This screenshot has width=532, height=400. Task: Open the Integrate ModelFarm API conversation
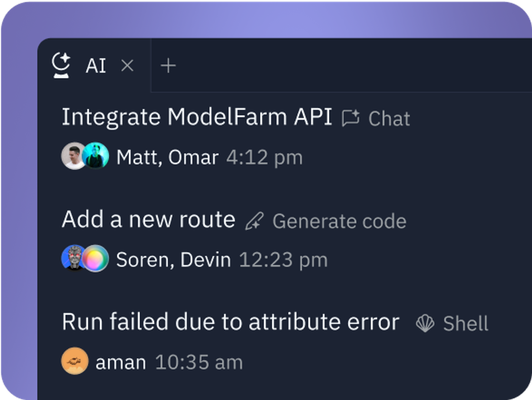(197, 117)
